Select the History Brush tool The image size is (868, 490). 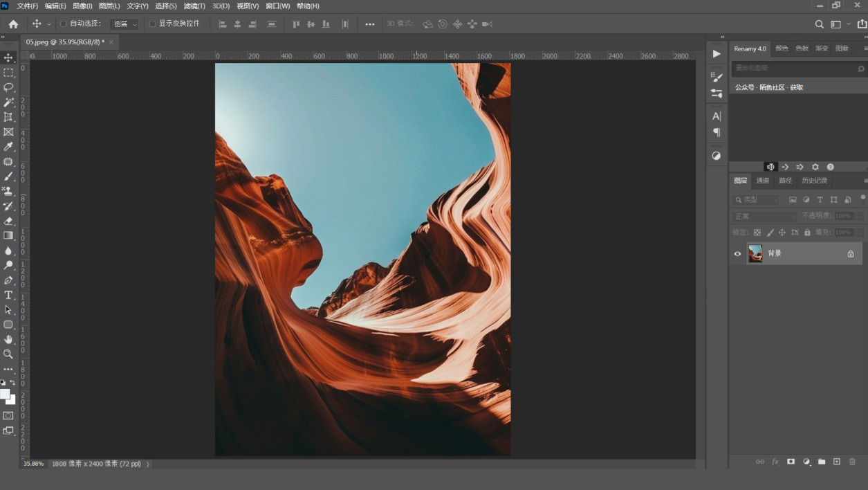[8, 206]
